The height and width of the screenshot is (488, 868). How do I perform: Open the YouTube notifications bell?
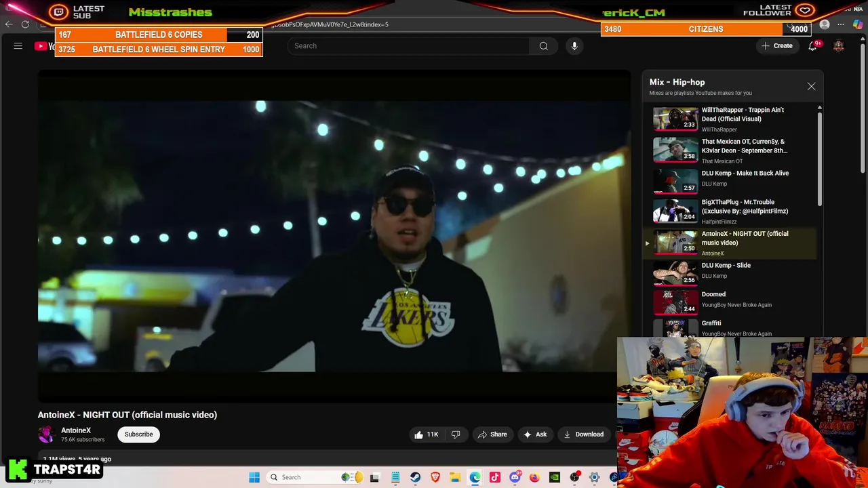pos(812,46)
